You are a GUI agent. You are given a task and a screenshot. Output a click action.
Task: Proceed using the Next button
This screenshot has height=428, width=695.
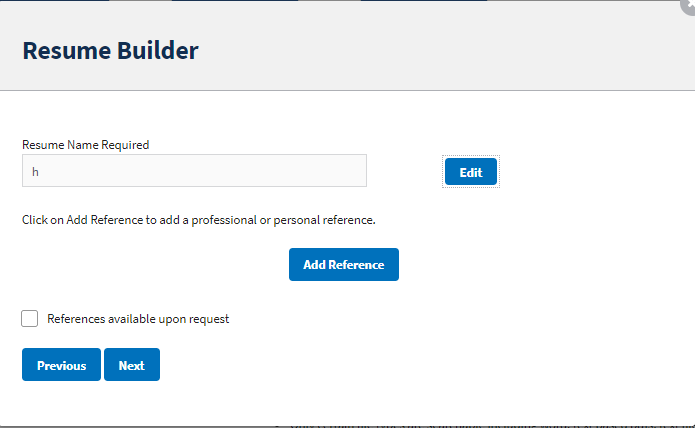pos(131,365)
